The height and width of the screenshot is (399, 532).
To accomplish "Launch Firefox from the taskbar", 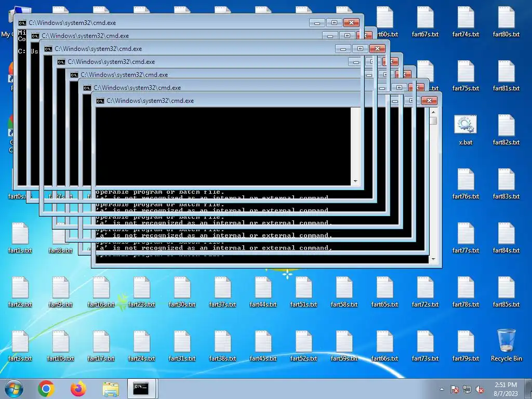I will (78, 389).
